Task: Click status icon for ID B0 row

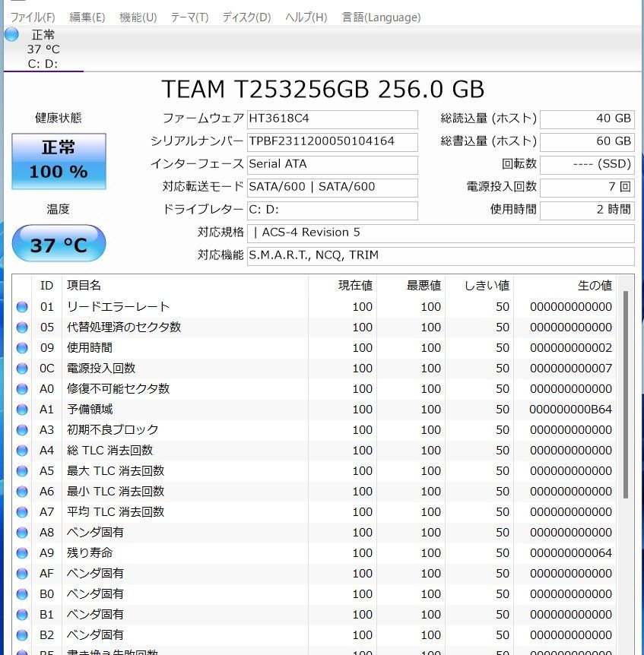Action: click(22, 594)
